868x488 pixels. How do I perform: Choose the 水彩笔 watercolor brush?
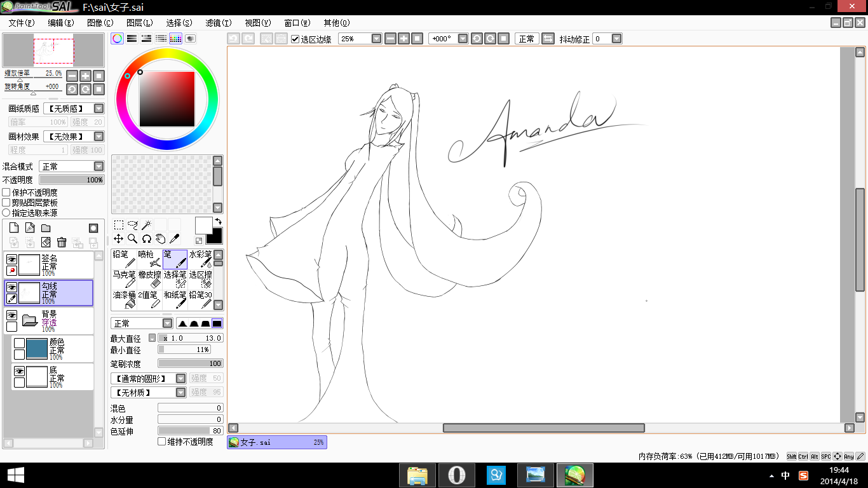(200, 258)
